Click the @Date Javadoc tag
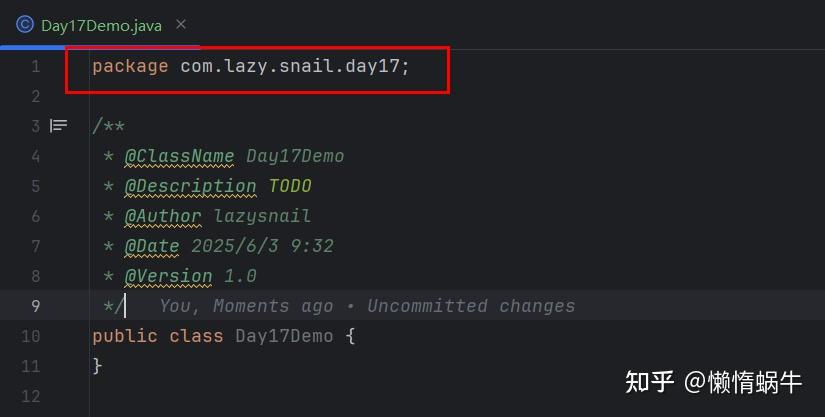825x417 pixels. [x=152, y=246]
